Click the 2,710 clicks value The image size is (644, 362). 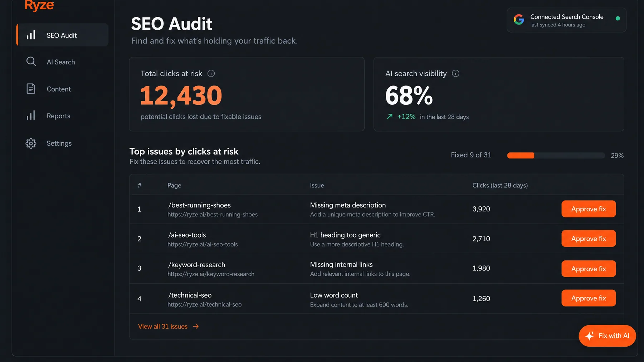481,239
